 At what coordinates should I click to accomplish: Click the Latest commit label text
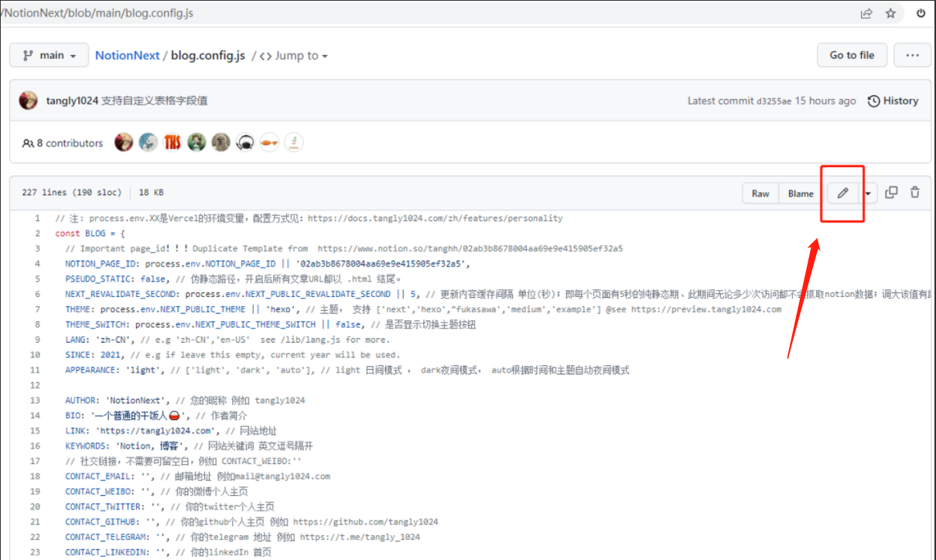click(720, 101)
